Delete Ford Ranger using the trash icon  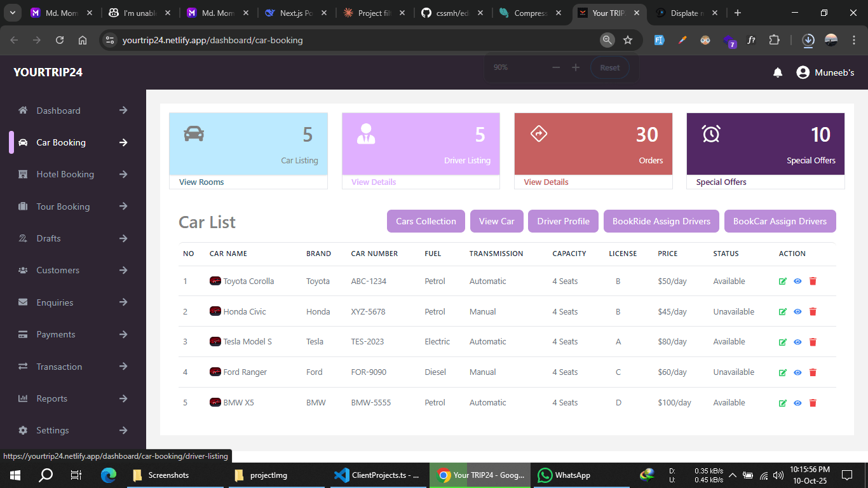813,372
